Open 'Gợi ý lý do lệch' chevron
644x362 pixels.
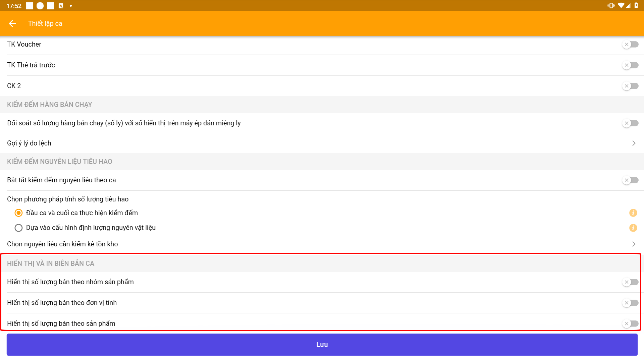pyautogui.click(x=634, y=143)
